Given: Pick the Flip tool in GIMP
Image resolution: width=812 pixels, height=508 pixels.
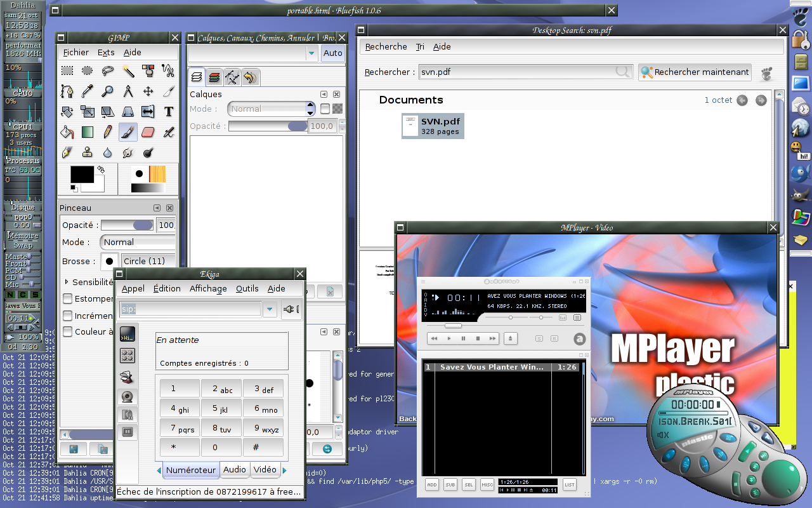Looking at the screenshot, I should [148, 112].
